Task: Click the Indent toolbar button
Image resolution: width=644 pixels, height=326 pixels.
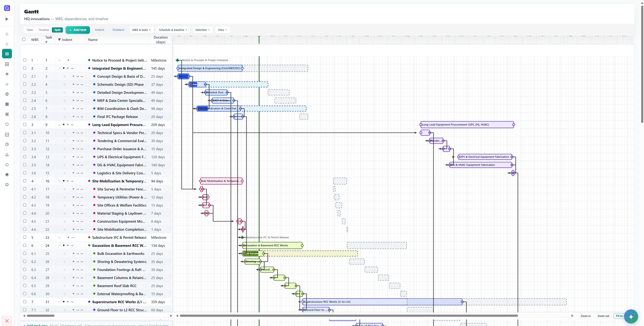Action: click(x=99, y=30)
